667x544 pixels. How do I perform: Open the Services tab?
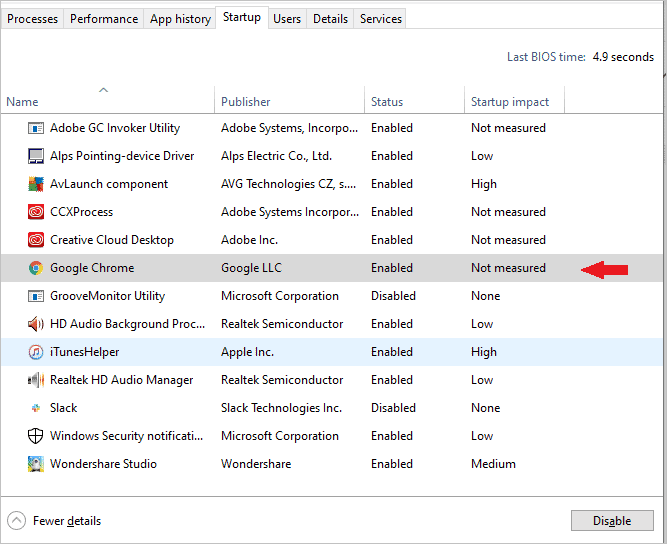381,19
